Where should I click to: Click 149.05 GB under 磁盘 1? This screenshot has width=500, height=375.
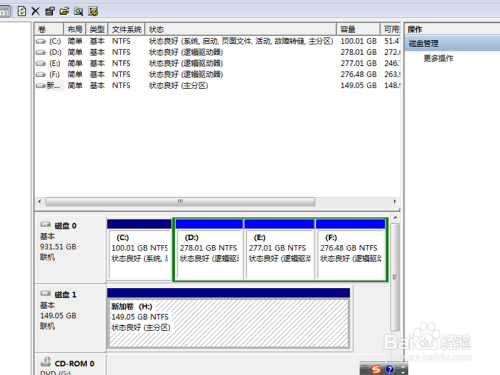58,316
